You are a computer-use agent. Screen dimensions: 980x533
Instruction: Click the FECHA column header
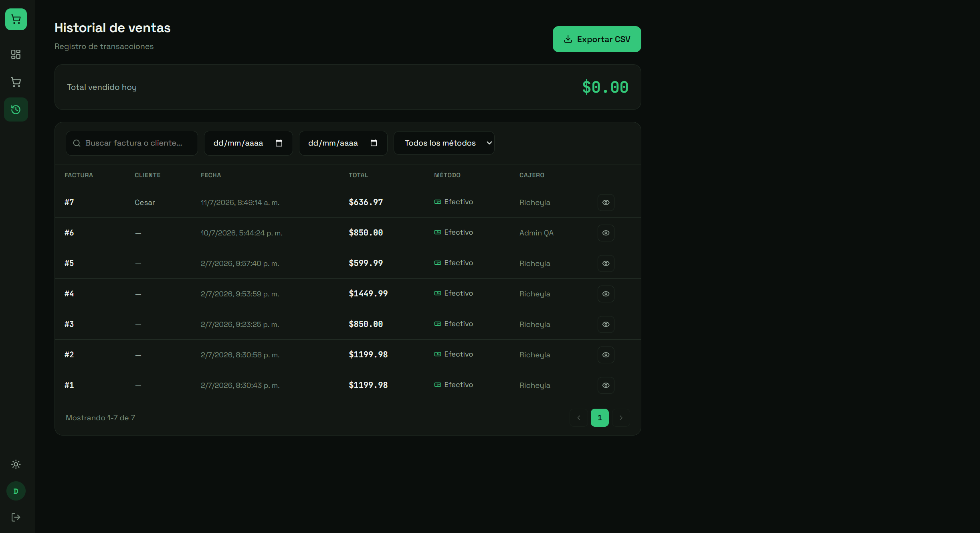tap(211, 175)
